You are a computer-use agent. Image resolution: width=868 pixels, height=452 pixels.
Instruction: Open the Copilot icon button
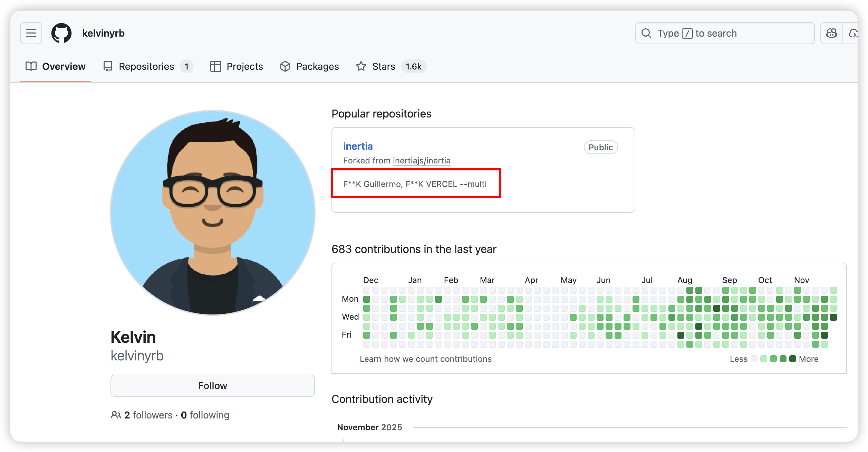(x=831, y=33)
